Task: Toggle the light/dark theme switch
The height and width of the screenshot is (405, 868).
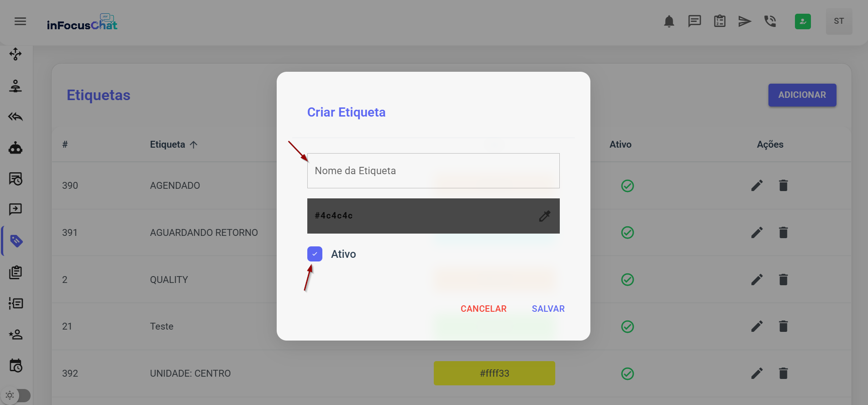Action: 16,395
